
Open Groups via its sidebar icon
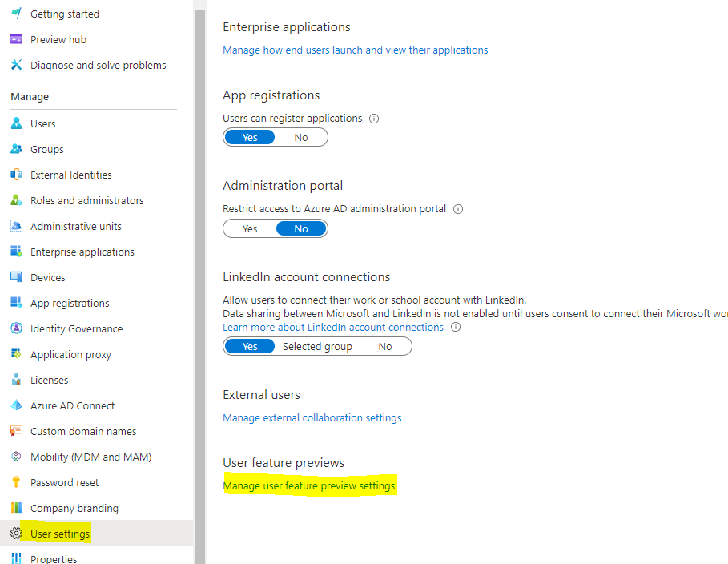[x=16, y=149]
